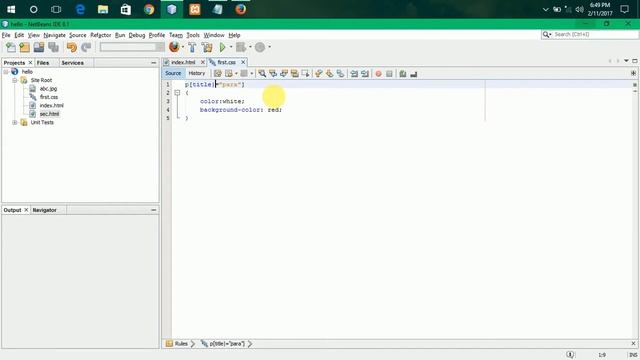640x360 pixels.
Task: Close the first.css editor tab
Action: click(243, 62)
